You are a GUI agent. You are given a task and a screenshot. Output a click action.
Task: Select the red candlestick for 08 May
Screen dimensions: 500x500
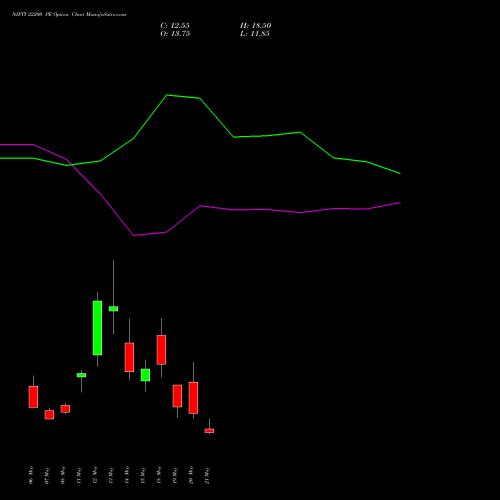pos(65,409)
